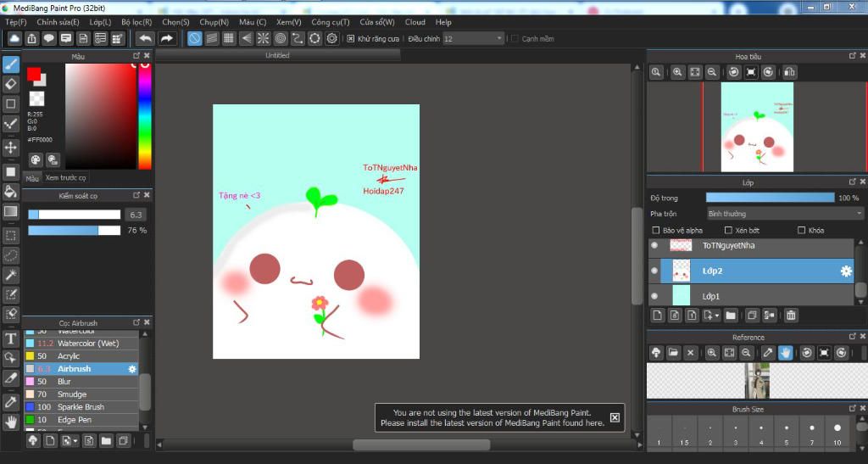Select the Acrylic brush
Viewport: 868px width, 464px height.
(x=81, y=356)
